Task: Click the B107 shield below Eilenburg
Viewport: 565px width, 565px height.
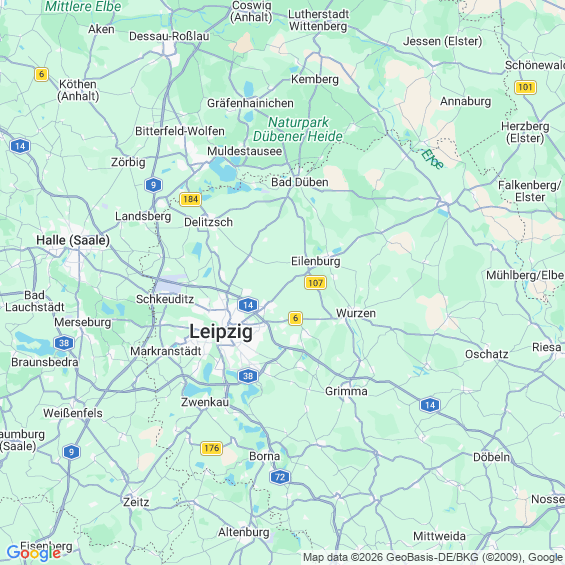Action: 316,282
